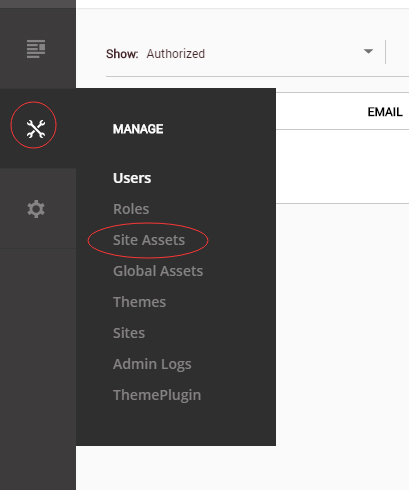The image size is (409, 490).
Task: Click the MANAGE heading in flyout
Action: [x=138, y=129]
